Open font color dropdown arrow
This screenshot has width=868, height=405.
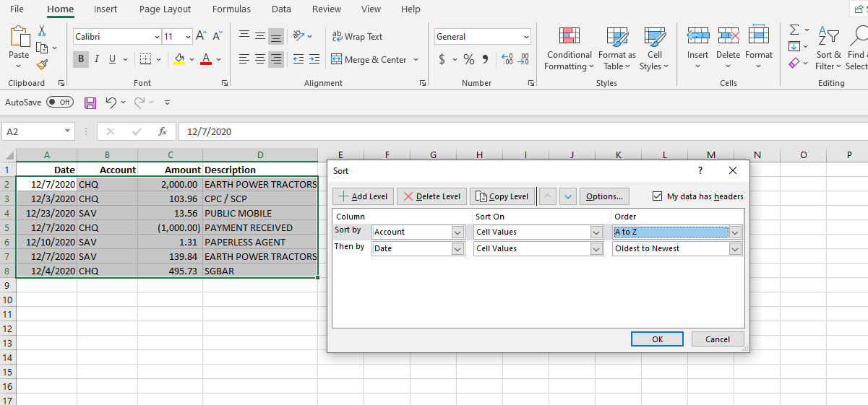coord(219,59)
